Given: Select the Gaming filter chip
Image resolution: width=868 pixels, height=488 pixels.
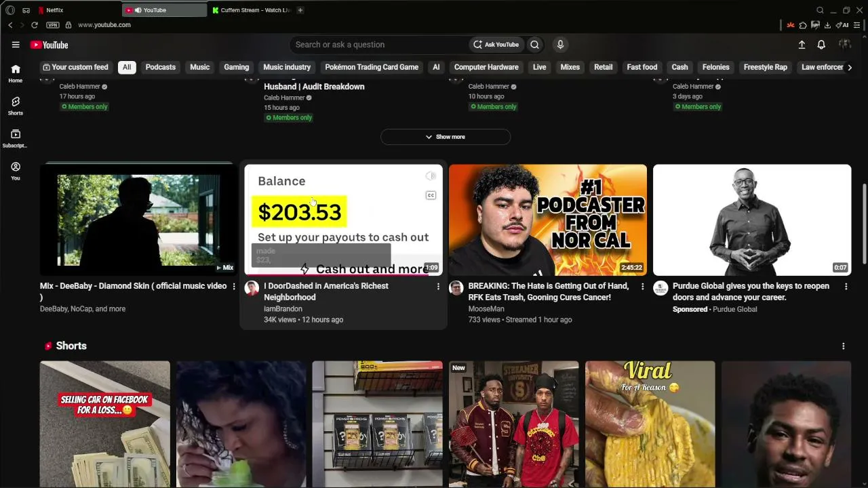Looking at the screenshot, I should (237, 67).
